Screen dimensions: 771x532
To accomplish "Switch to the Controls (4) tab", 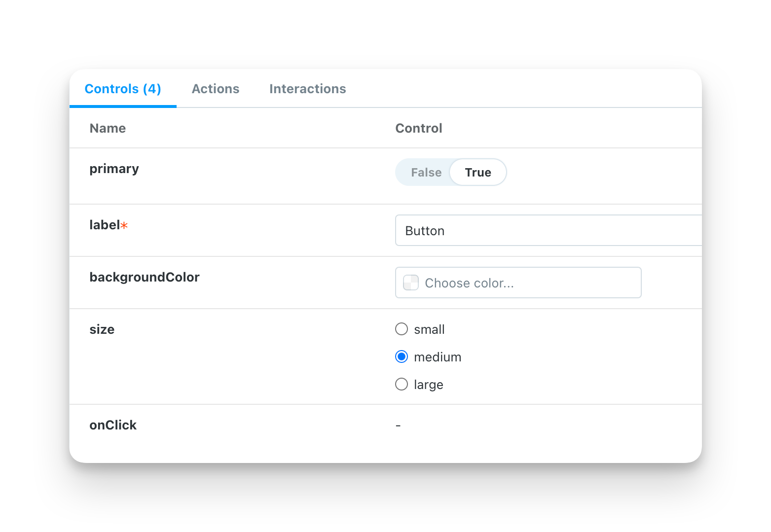I will [123, 89].
